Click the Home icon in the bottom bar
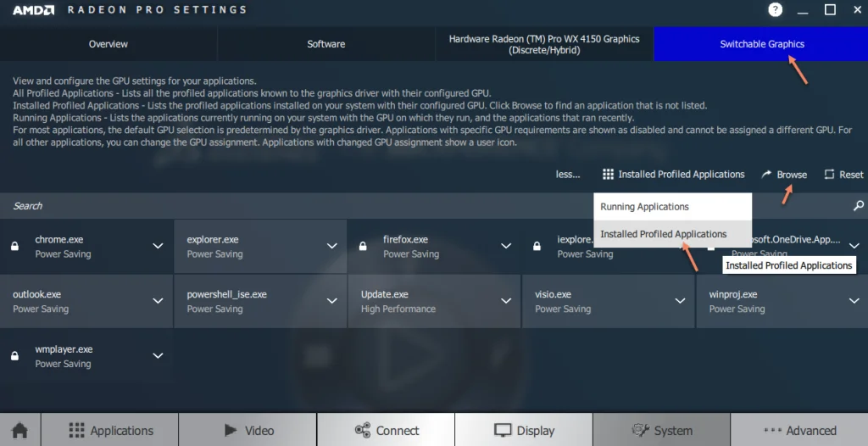 [20, 430]
